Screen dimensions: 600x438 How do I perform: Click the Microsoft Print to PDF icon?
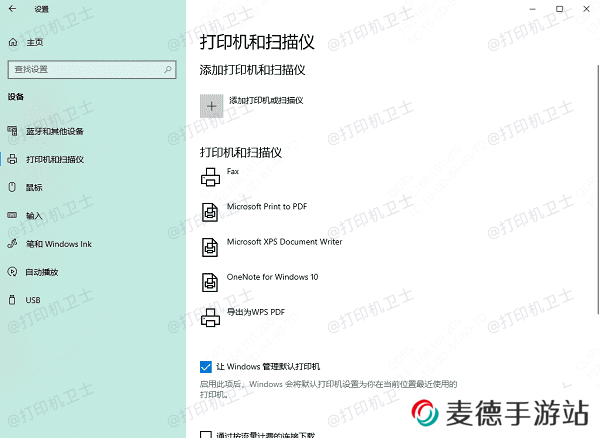point(210,212)
